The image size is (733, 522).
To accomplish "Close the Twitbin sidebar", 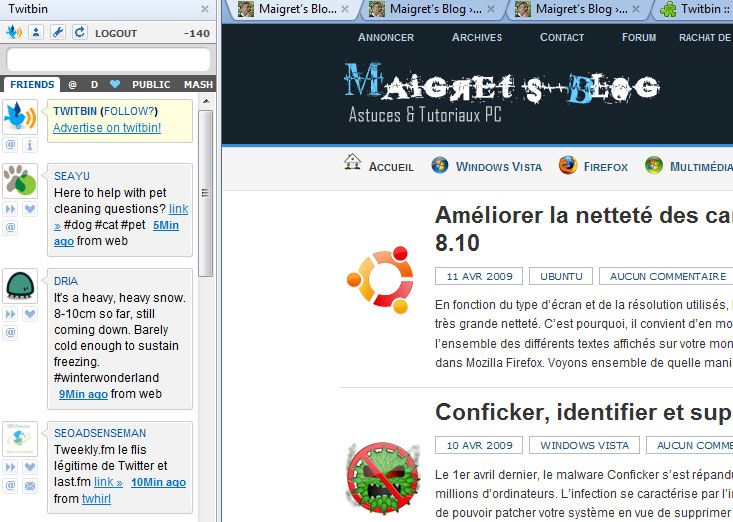I will click(x=205, y=9).
